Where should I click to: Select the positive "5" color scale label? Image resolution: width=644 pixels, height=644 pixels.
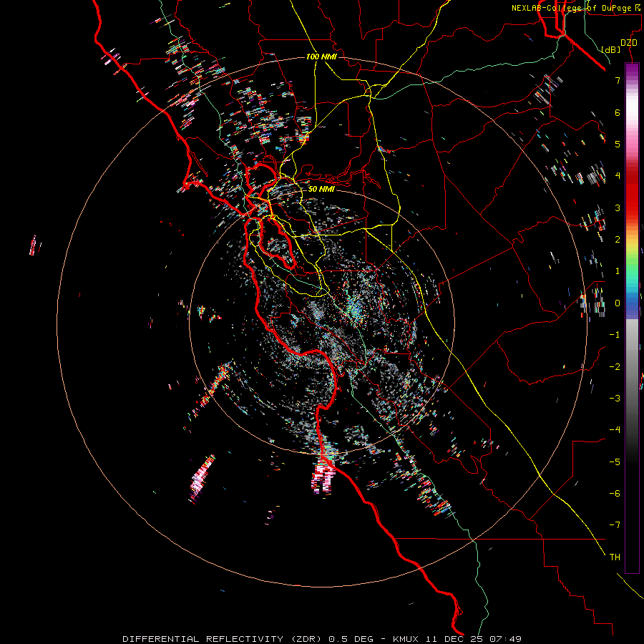618,144
